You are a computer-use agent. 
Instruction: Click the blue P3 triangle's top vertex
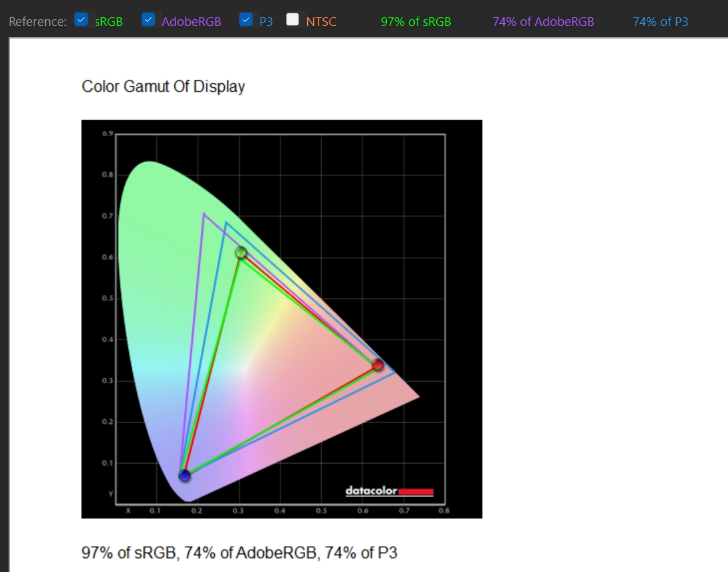pyautogui.click(x=226, y=223)
